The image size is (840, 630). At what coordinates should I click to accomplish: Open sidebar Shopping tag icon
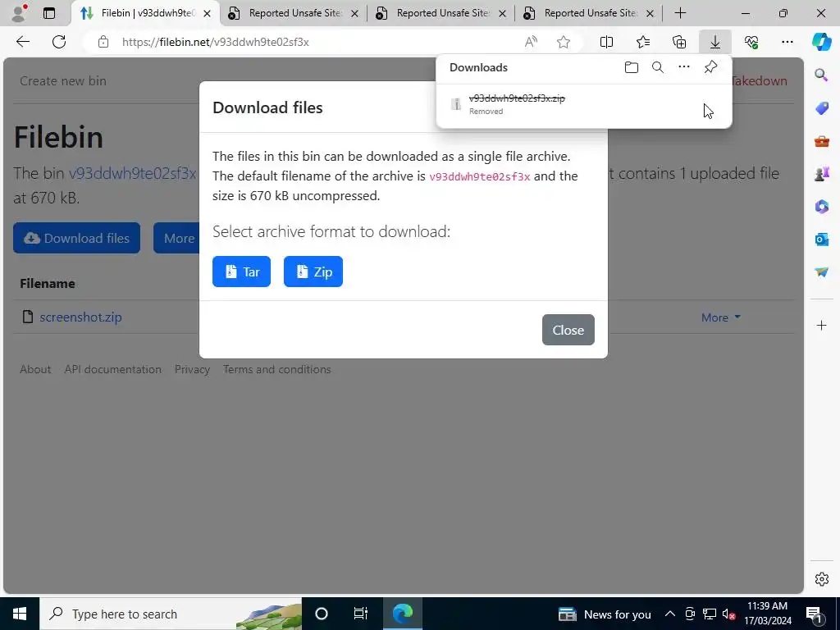[x=821, y=108]
